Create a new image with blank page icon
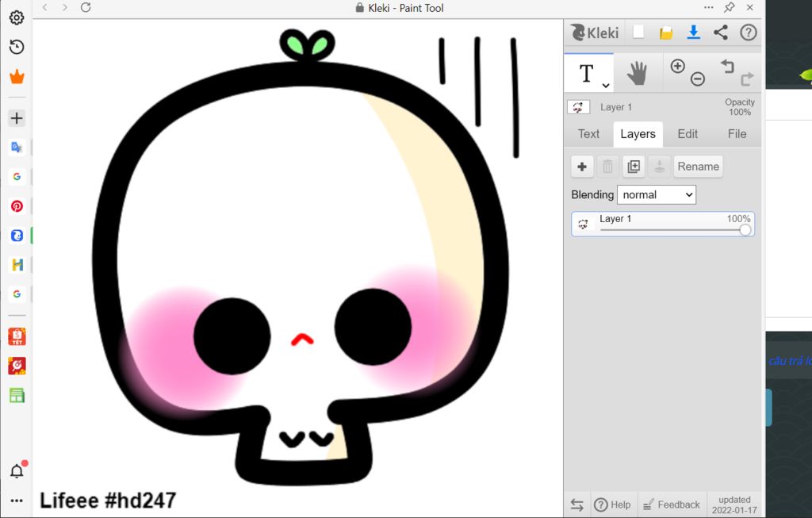The height and width of the screenshot is (518, 812). pyautogui.click(x=638, y=33)
